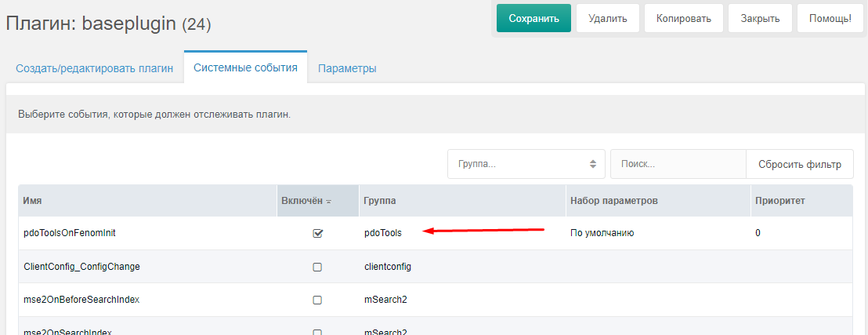Open the Параметры tab
Screen dimensions: 868x335
point(347,69)
